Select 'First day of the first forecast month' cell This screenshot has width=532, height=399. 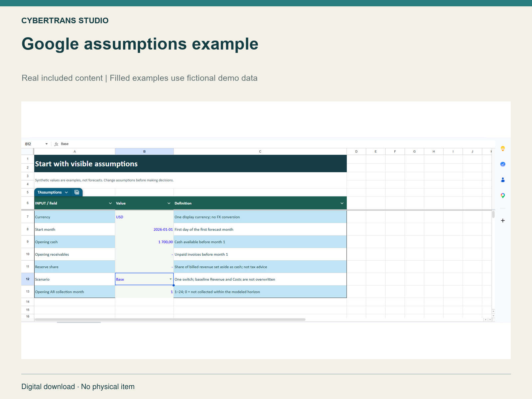pos(260,229)
